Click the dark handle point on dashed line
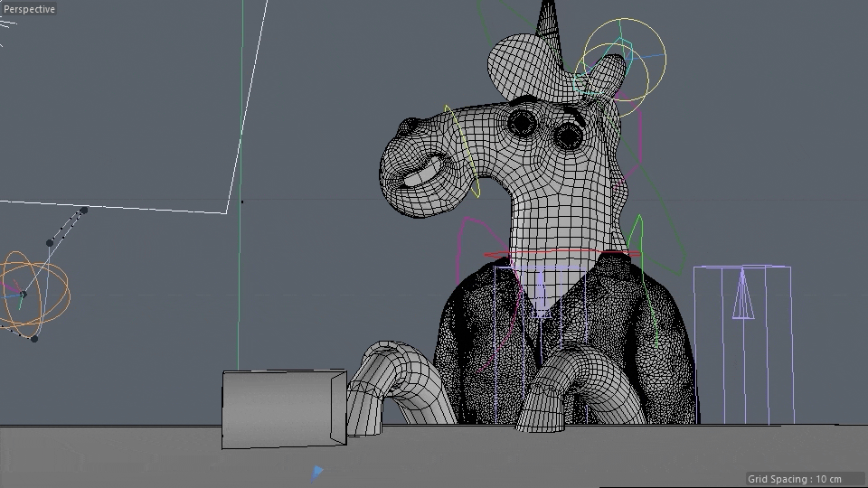The width and height of the screenshot is (868, 488). click(x=50, y=242)
